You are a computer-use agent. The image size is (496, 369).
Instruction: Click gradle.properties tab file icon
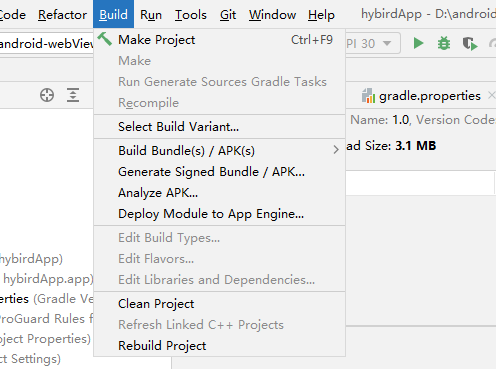368,96
